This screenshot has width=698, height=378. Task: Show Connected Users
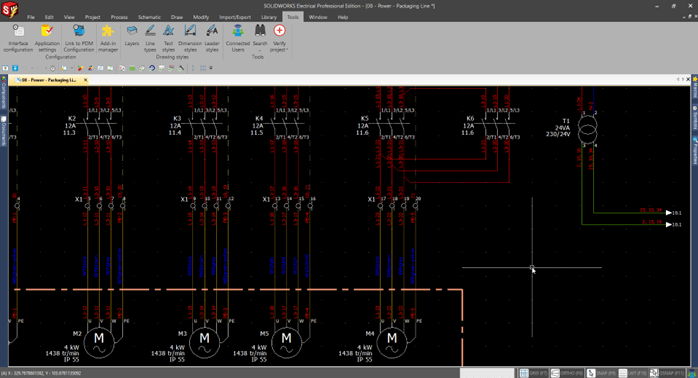[x=238, y=38]
